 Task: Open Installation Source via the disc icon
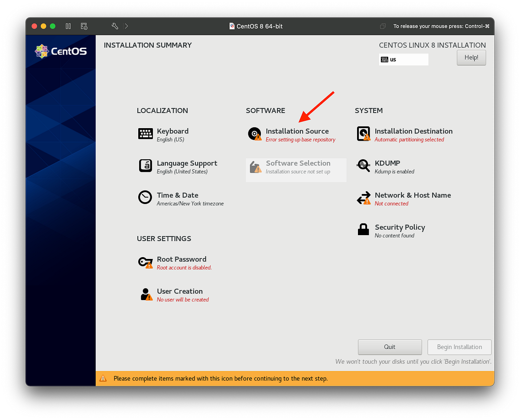pyautogui.click(x=254, y=133)
